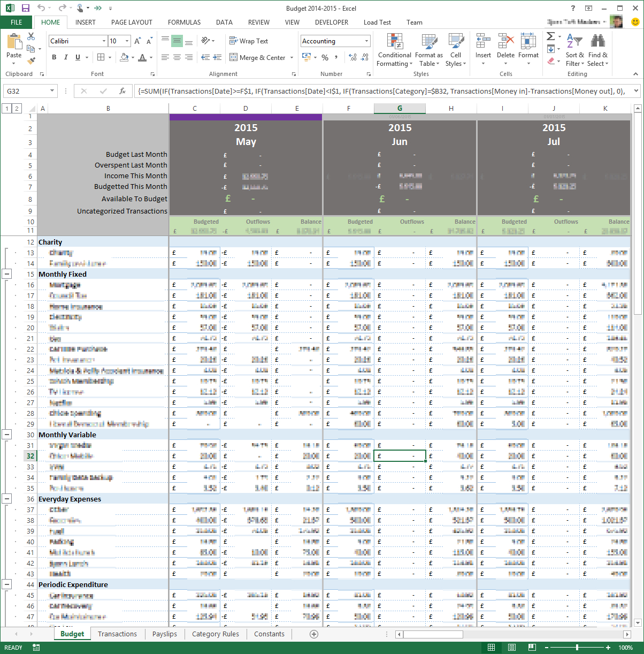Click the Increase Decimal icon
The image size is (644, 654).
point(352,57)
